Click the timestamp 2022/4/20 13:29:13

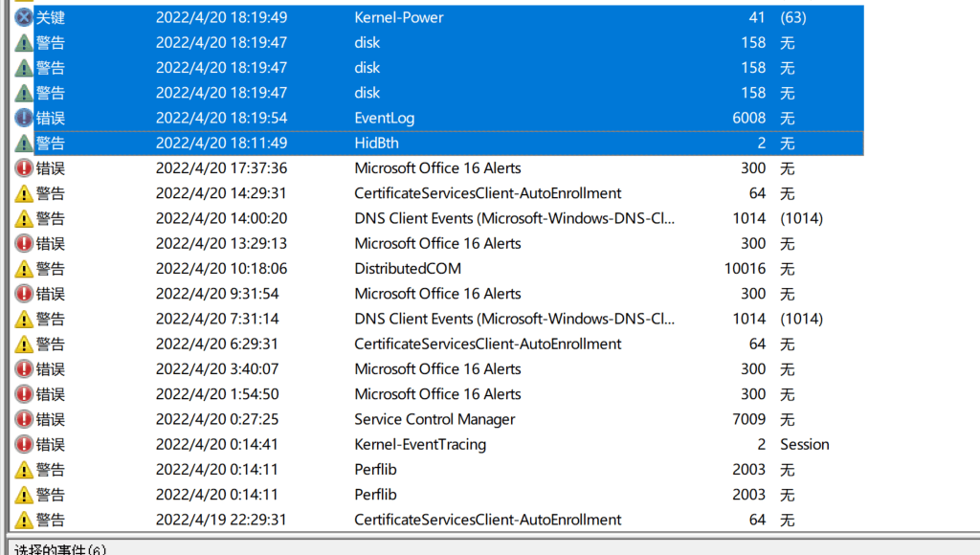[x=221, y=244]
